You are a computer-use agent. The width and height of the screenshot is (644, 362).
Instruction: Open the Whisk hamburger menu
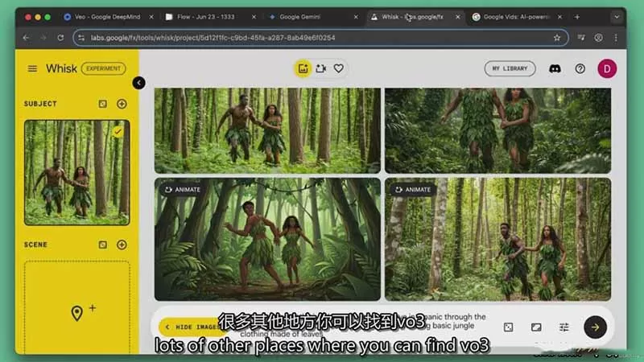[x=32, y=68]
